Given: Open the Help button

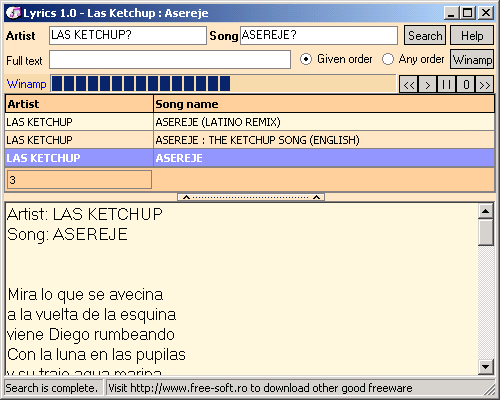Looking at the screenshot, I should coord(472,35).
